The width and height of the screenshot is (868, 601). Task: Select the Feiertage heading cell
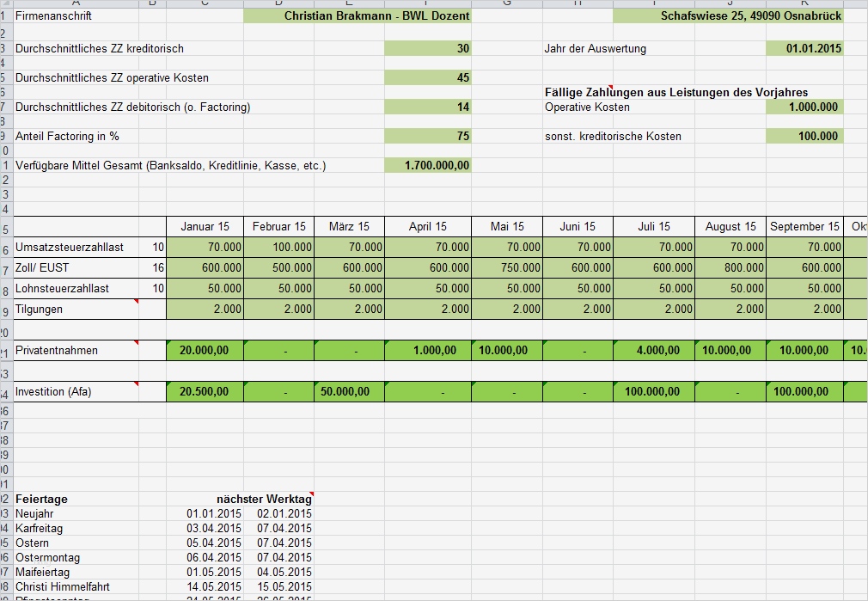[x=76, y=499]
